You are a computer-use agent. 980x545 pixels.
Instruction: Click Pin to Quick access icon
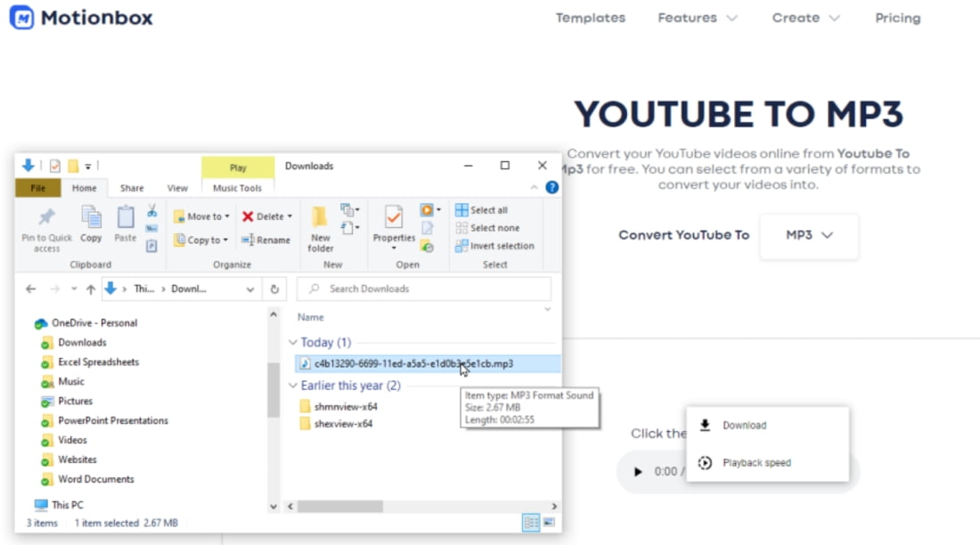click(46, 217)
